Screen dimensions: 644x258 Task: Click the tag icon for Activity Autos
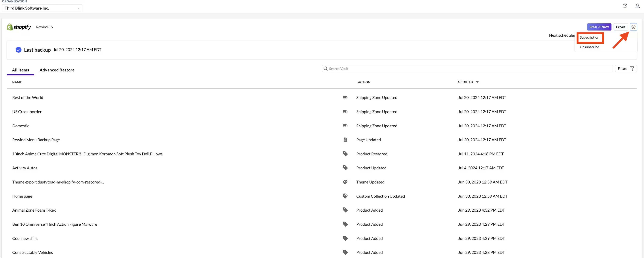coord(345,168)
